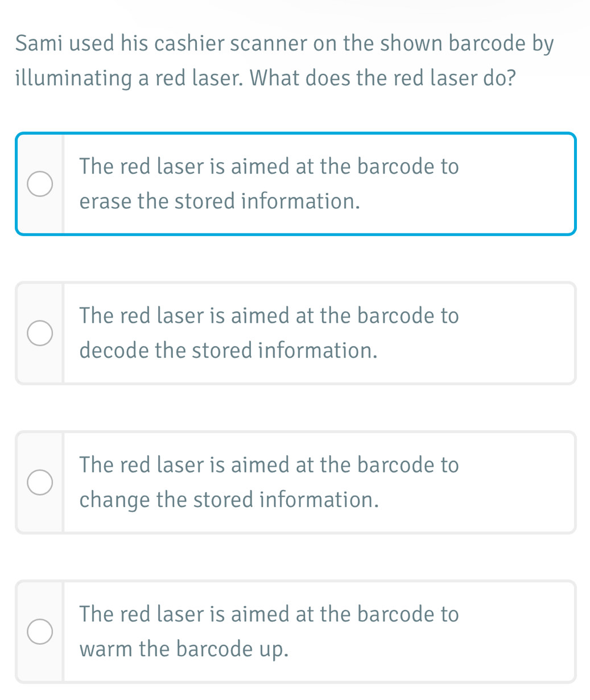Click the question text about Sami's scanner
This screenshot has height=700, width=590.
pyautogui.click(x=284, y=44)
